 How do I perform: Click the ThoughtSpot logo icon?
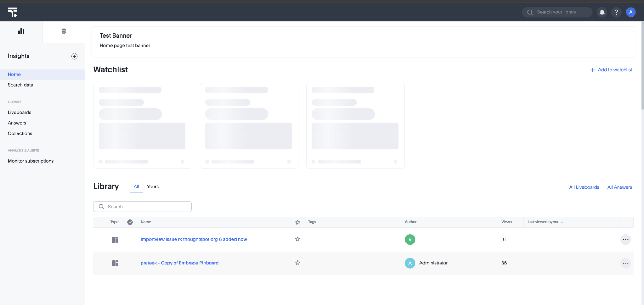click(13, 12)
